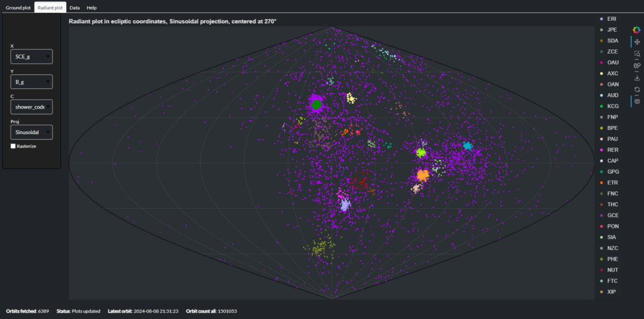Toggle KCG shower in legend
Screen dimensions: 644x319
pos(612,106)
